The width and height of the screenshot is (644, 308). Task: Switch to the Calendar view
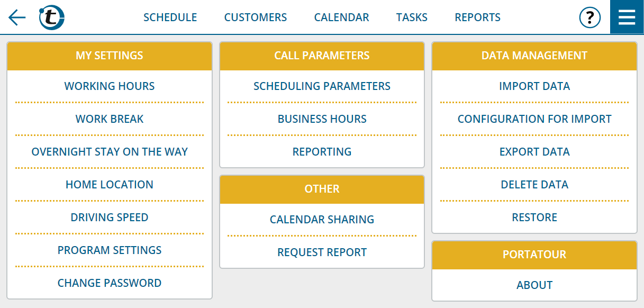click(x=341, y=17)
